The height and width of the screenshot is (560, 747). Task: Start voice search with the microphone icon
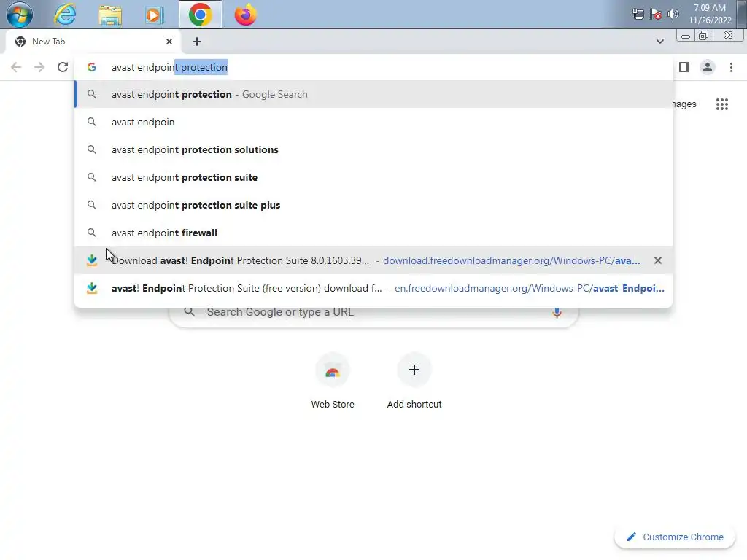(x=557, y=312)
